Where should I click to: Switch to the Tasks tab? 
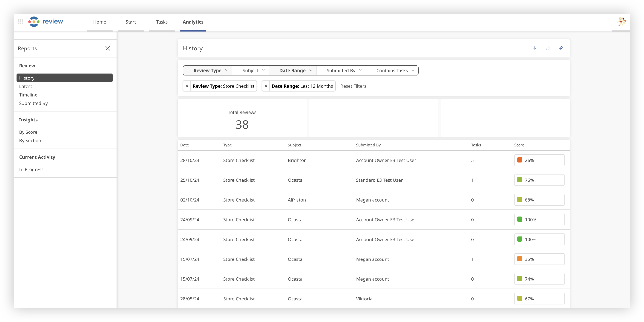pos(162,22)
